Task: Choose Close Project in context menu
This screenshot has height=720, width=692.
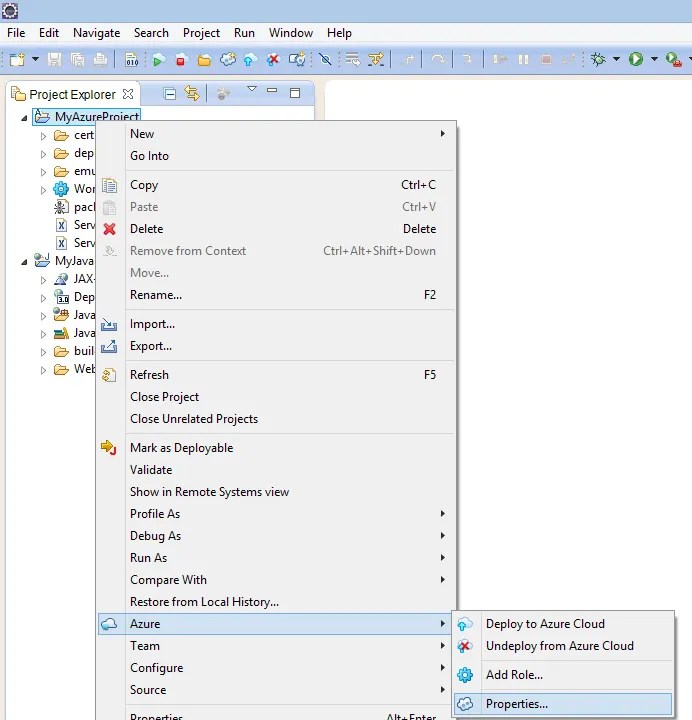Action: pos(277,397)
